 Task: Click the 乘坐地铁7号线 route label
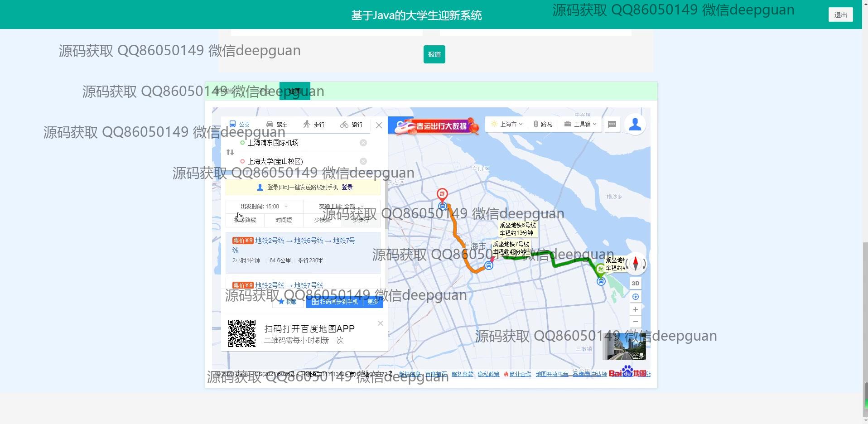[511, 248]
